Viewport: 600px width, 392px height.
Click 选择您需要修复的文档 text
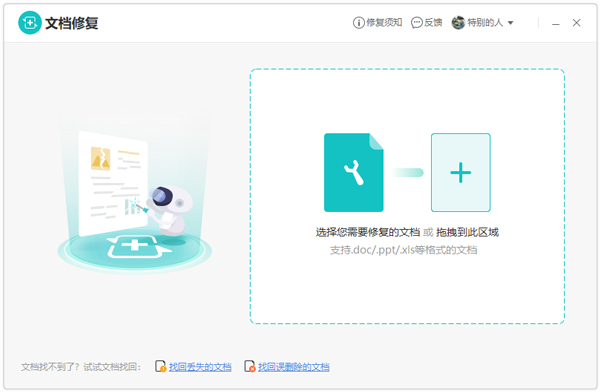point(368,232)
